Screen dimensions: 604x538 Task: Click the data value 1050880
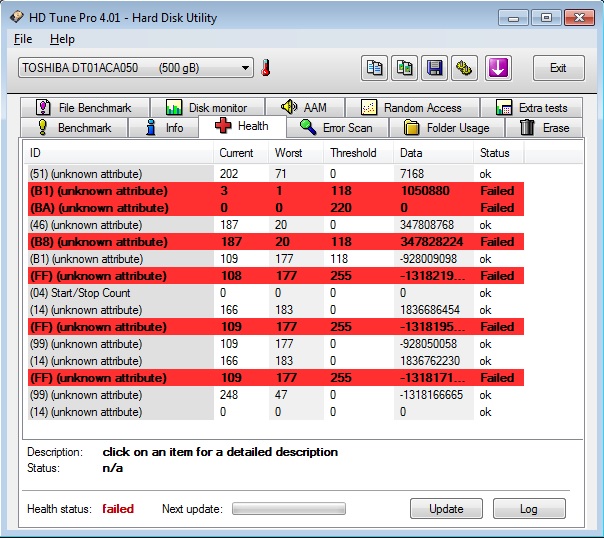pos(425,191)
